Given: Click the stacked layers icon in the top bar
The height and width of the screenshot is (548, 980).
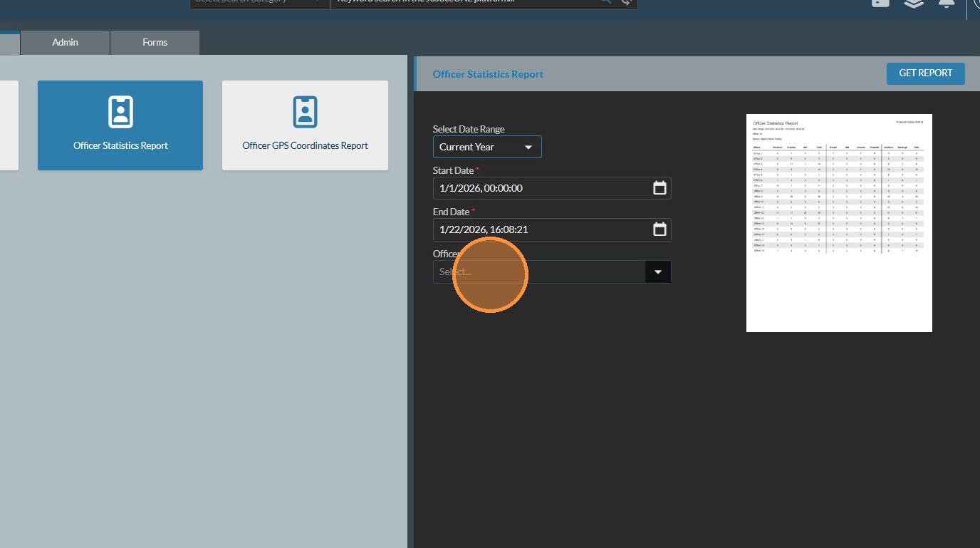Looking at the screenshot, I should (914, 3).
